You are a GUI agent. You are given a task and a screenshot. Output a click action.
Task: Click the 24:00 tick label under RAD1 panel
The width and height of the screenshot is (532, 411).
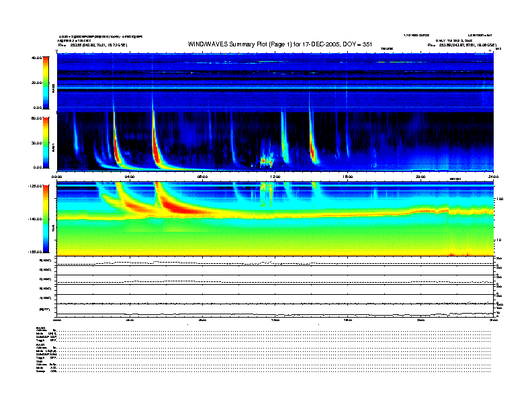(493, 177)
